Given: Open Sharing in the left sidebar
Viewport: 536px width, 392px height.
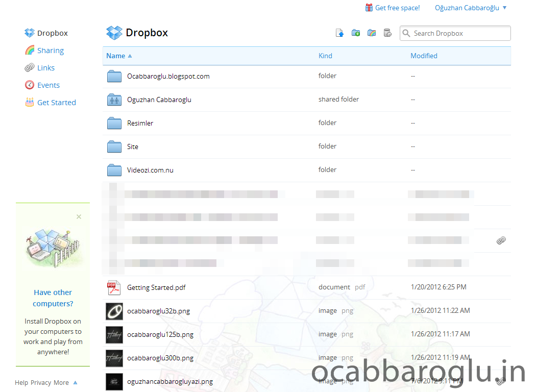Looking at the screenshot, I should [50, 51].
